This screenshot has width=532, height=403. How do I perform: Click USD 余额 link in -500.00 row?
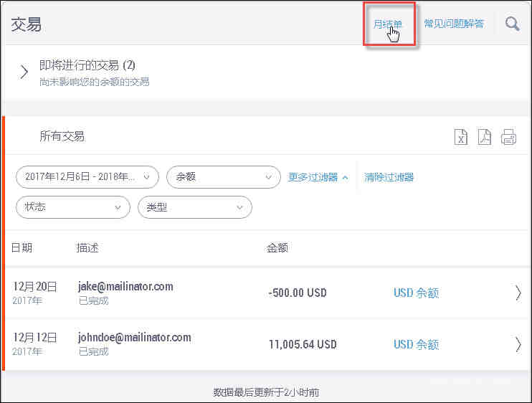417,293
